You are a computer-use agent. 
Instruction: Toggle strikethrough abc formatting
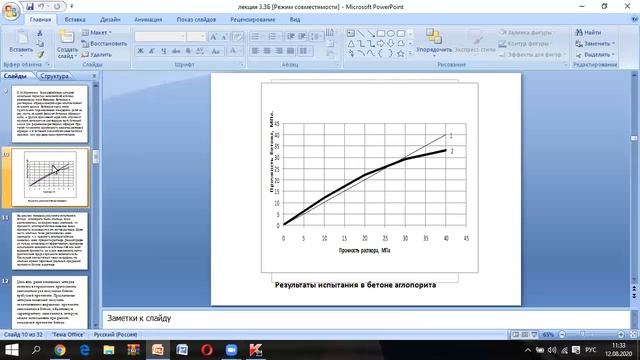click(176, 51)
